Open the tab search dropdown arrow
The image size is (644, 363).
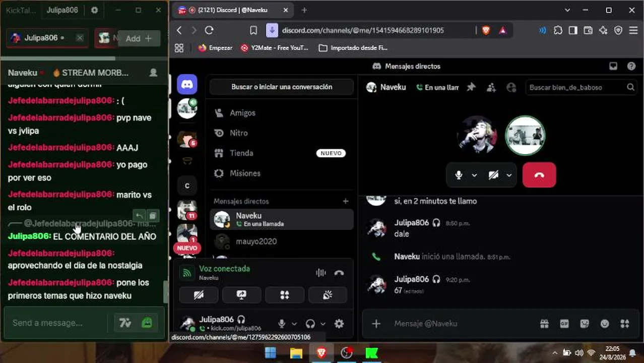(567, 10)
